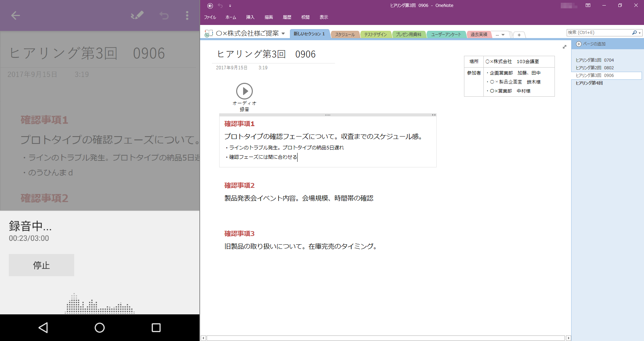Create a new section with the + tab
This screenshot has height=341, width=644.
click(x=519, y=35)
